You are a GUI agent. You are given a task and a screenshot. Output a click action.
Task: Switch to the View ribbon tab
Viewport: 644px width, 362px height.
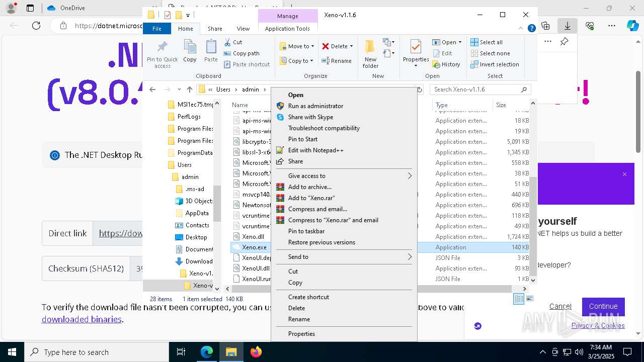click(x=243, y=29)
